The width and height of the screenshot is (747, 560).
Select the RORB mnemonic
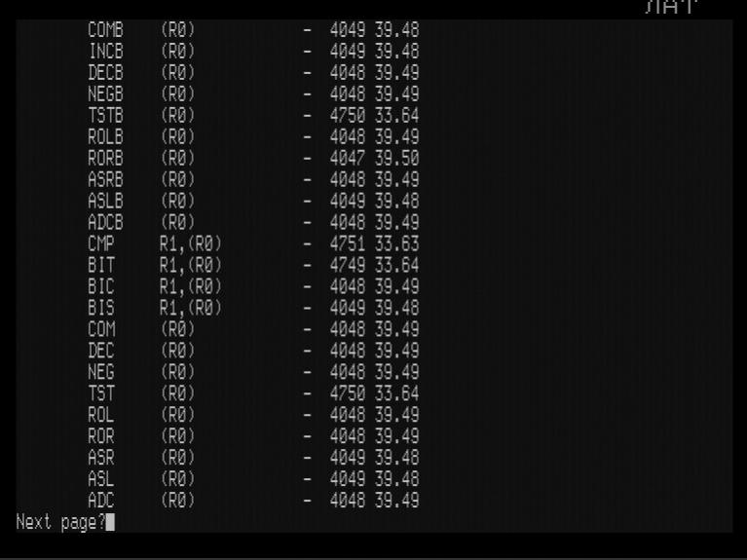click(106, 158)
